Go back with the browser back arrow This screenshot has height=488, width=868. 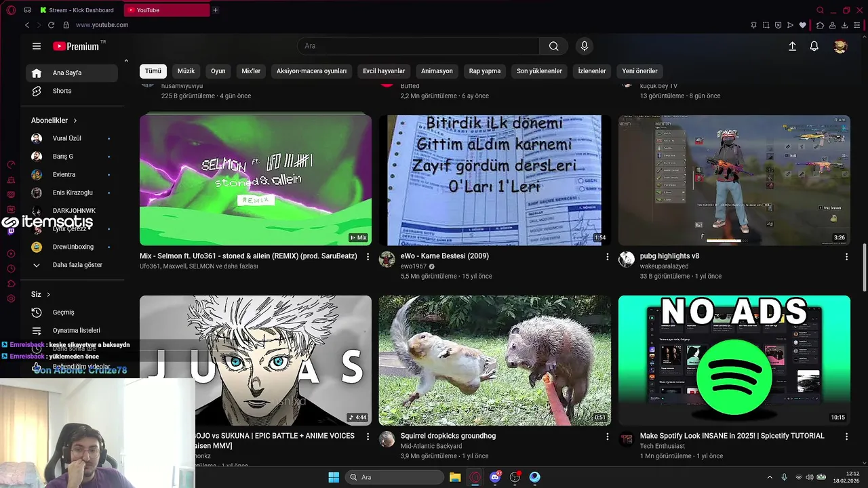pos(27,25)
